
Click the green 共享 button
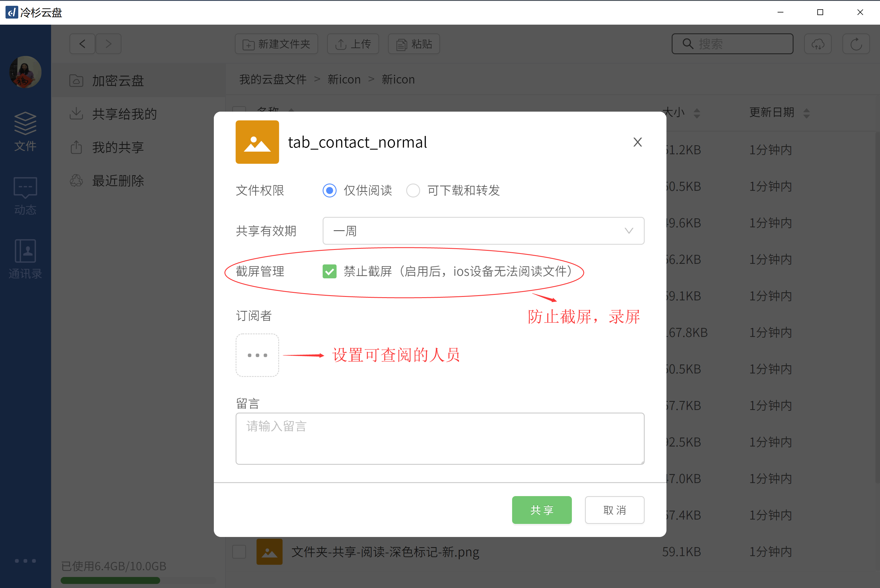[x=541, y=510]
